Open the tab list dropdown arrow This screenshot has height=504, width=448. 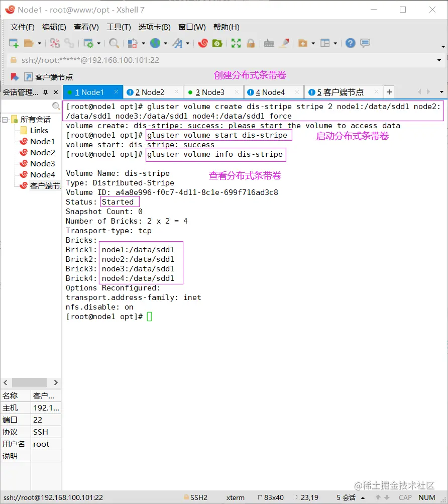(441, 92)
